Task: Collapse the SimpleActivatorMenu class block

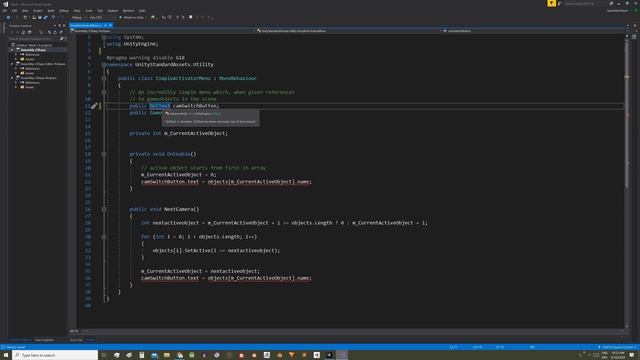Action: pos(104,78)
